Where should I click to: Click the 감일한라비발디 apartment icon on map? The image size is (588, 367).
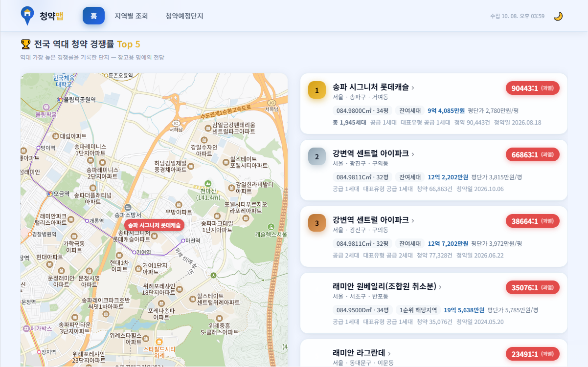pyautogui.click(x=232, y=187)
